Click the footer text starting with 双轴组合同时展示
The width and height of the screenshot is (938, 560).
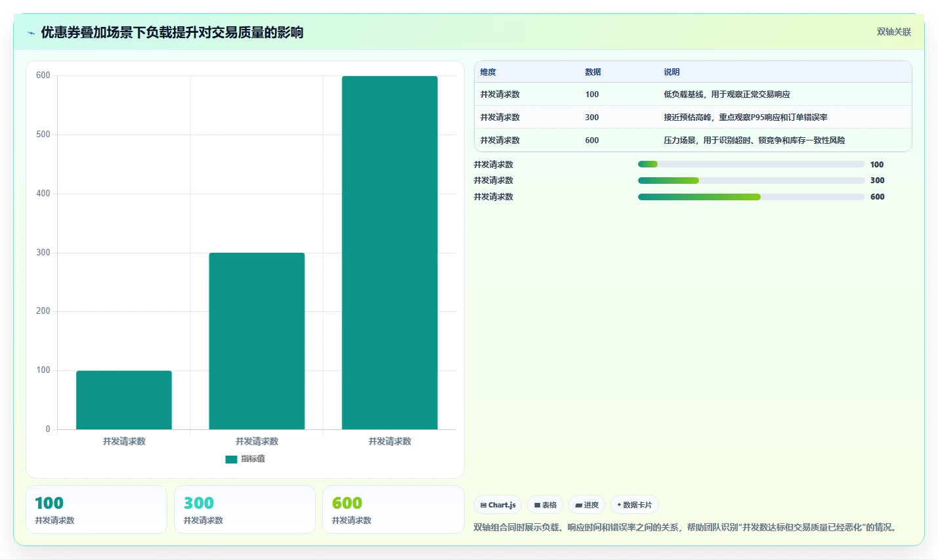(x=686, y=527)
